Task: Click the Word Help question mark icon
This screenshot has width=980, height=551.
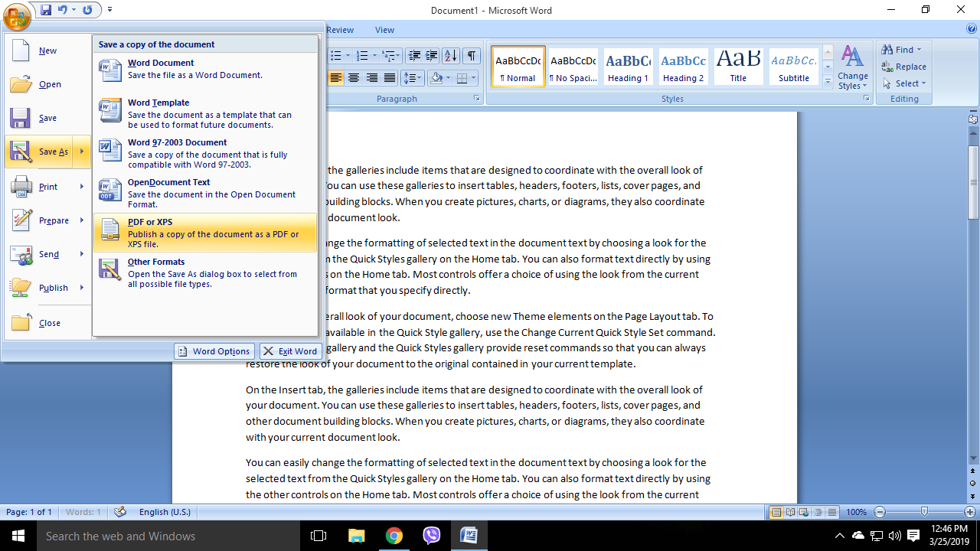Action: point(972,29)
